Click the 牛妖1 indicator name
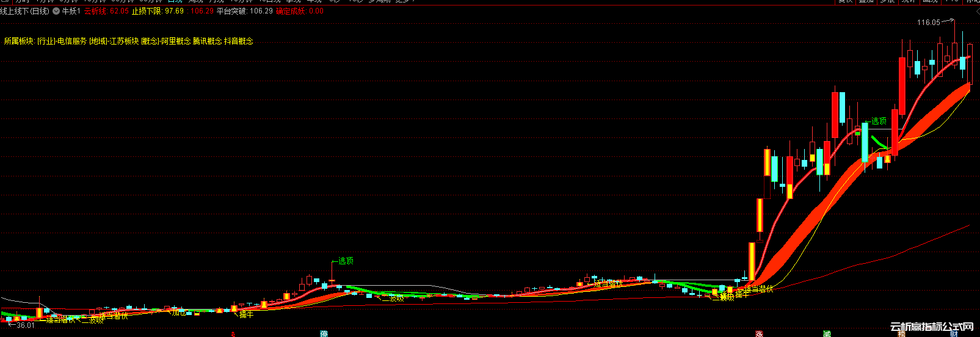The width and height of the screenshot is (980, 337). tap(71, 11)
